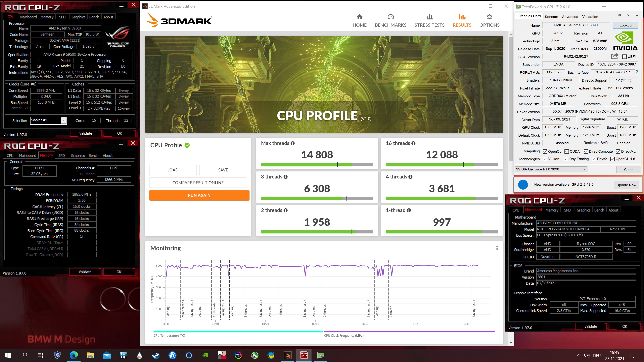Show info for 4 threads score

pos(410,177)
